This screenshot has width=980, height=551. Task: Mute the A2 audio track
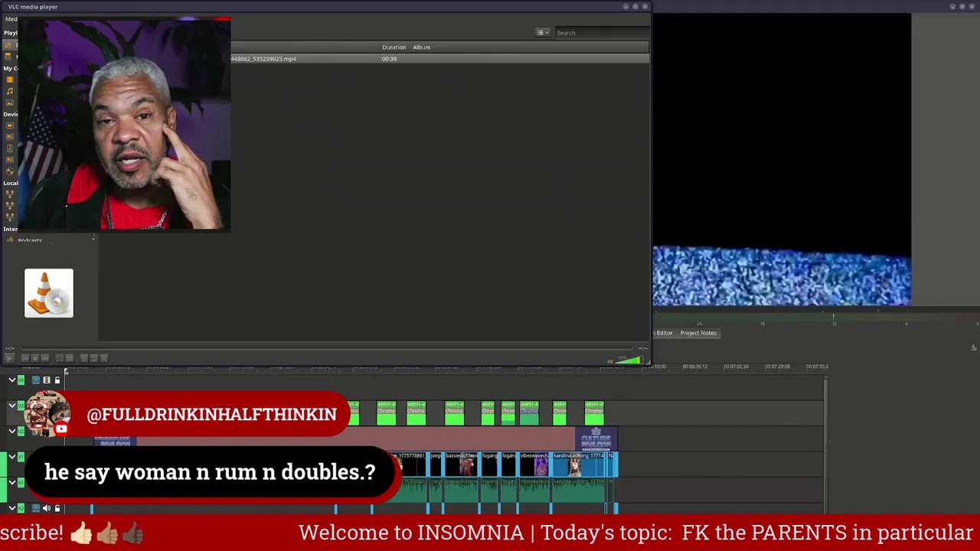coord(47,508)
